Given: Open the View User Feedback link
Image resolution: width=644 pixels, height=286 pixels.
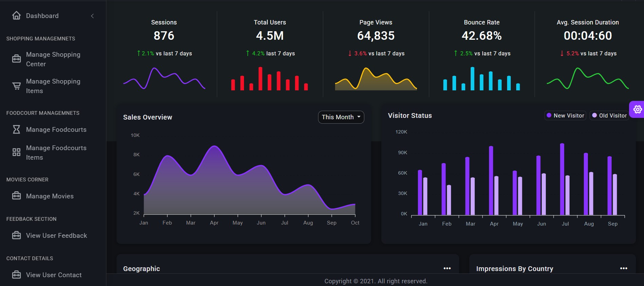Looking at the screenshot, I should pyautogui.click(x=56, y=235).
